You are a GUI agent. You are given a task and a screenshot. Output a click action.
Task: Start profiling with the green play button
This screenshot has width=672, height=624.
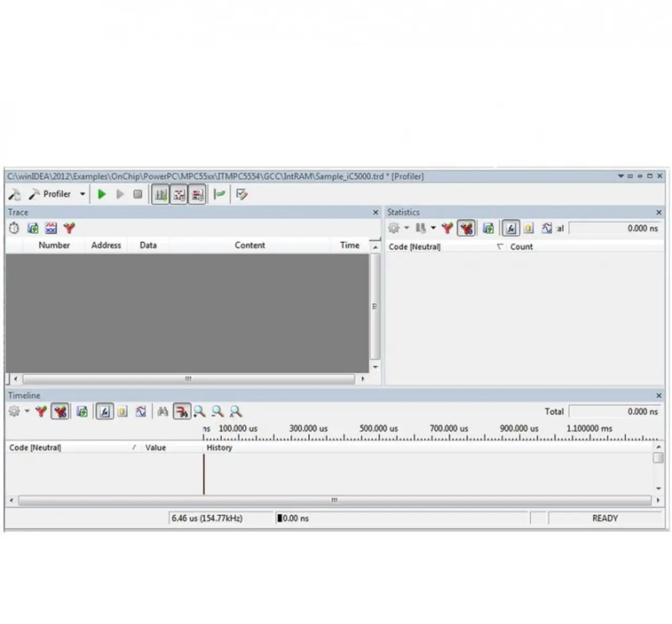point(102,194)
